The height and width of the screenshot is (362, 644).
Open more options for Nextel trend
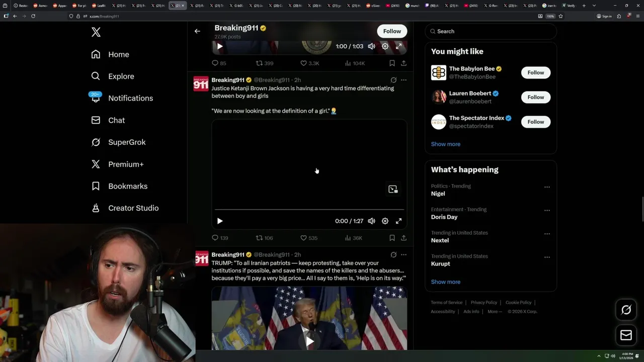[547, 234]
